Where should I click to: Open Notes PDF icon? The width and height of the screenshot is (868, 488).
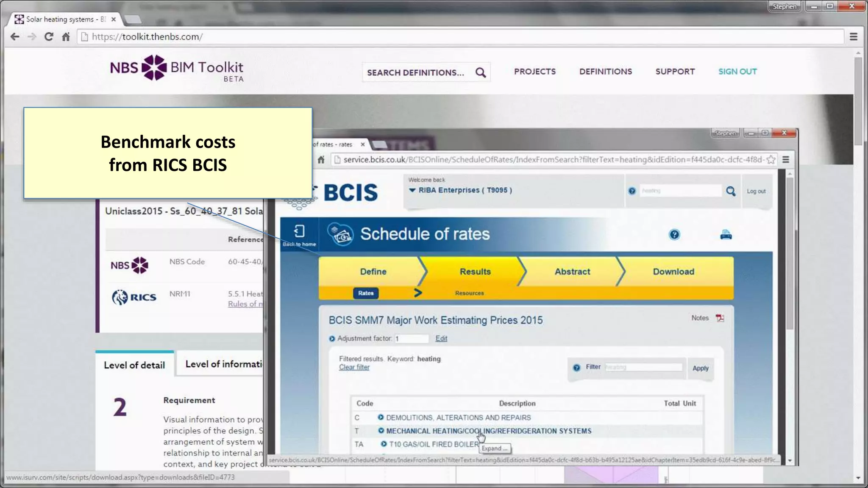coord(720,318)
